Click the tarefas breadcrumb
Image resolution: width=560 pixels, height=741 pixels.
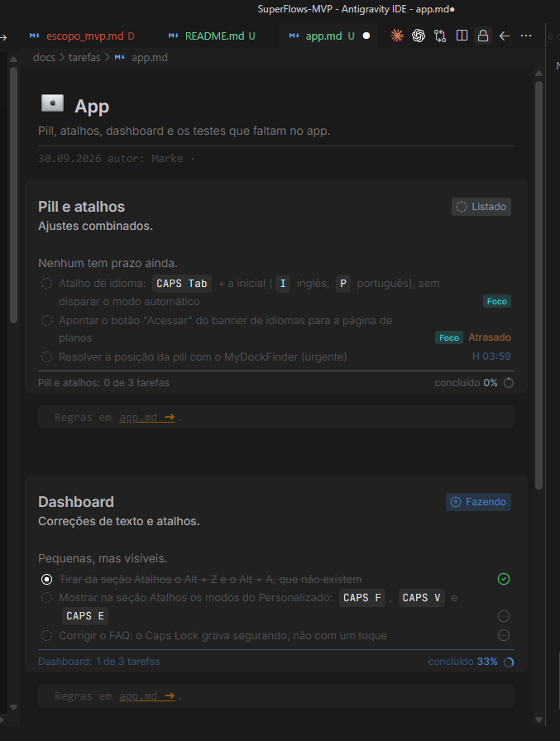[x=84, y=58]
